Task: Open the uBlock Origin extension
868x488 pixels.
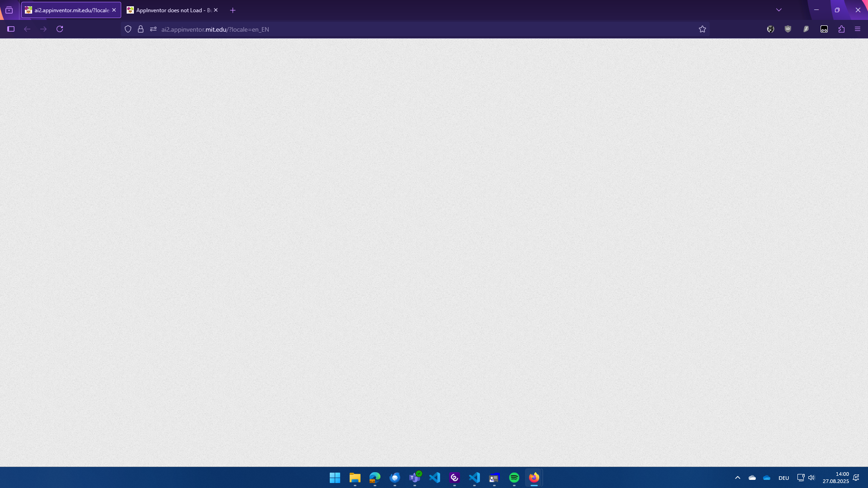Action: tap(788, 29)
